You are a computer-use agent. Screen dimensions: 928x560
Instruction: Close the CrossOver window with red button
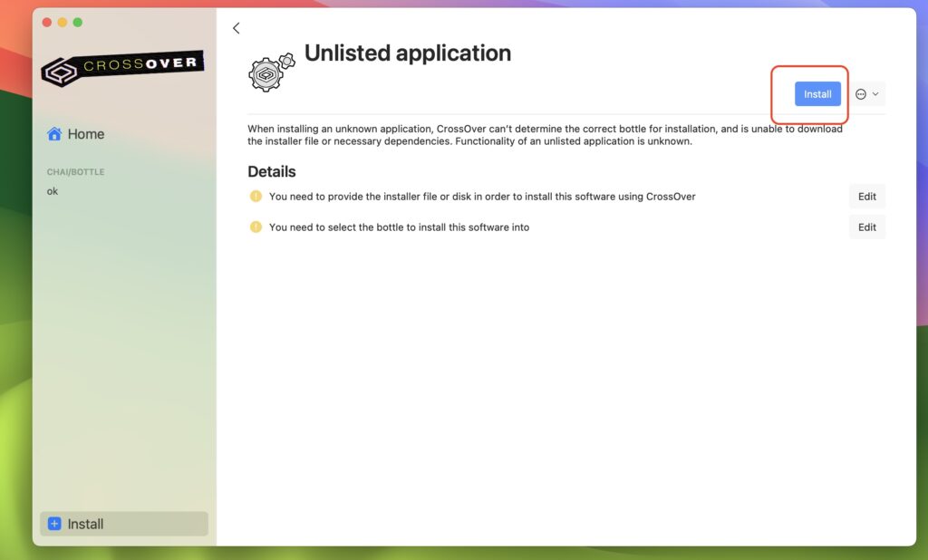coord(47,22)
